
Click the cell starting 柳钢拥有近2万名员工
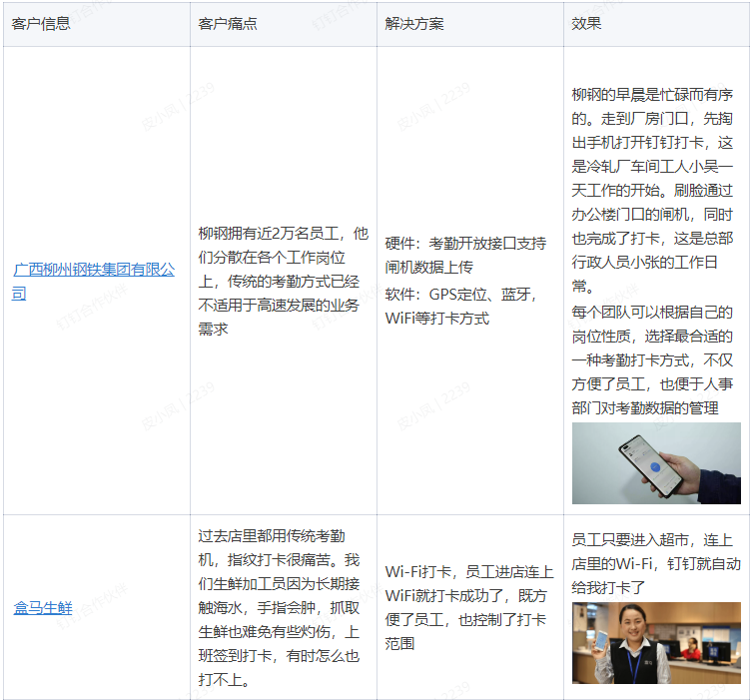click(x=283, y=281)
